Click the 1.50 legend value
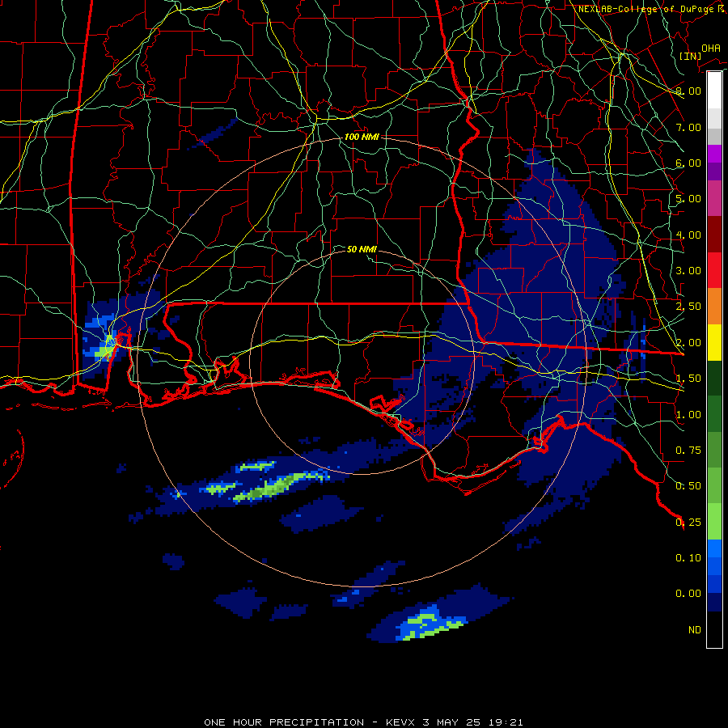The height and width of the screenshot is (728, 728). tap(688, 379)
